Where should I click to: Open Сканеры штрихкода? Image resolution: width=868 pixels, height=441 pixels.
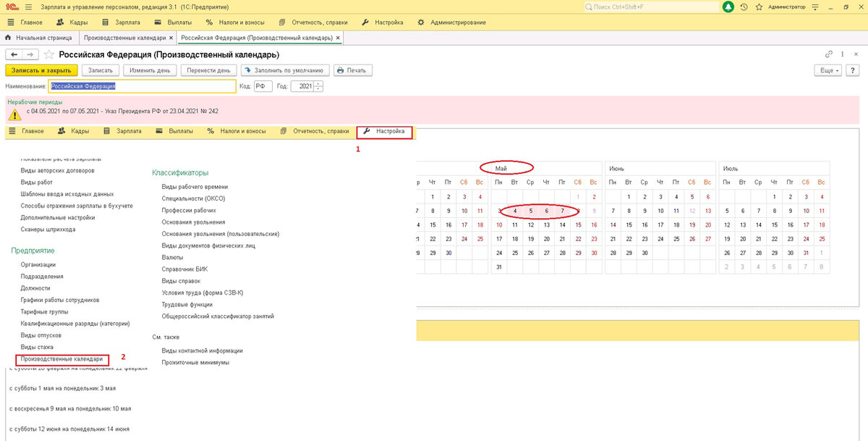point(48,229)
